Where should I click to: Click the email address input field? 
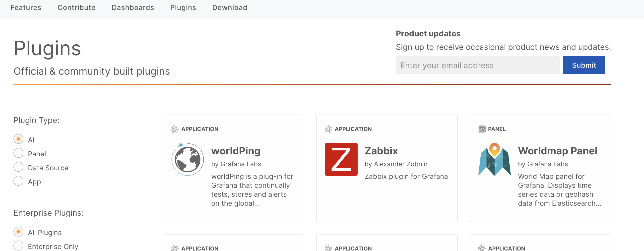point(477,65)
